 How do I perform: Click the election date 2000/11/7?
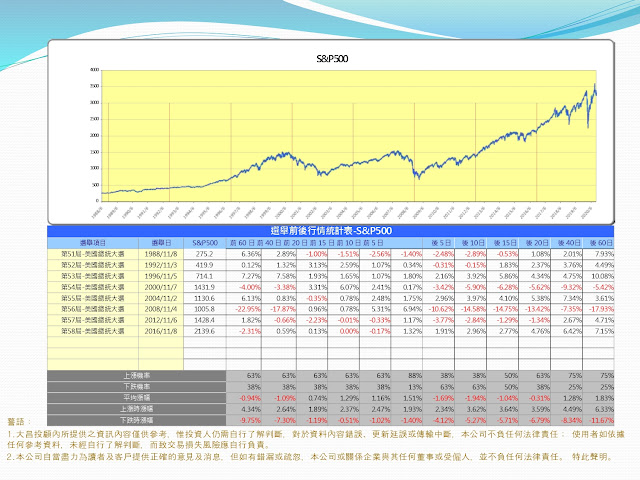pos(161,287)
